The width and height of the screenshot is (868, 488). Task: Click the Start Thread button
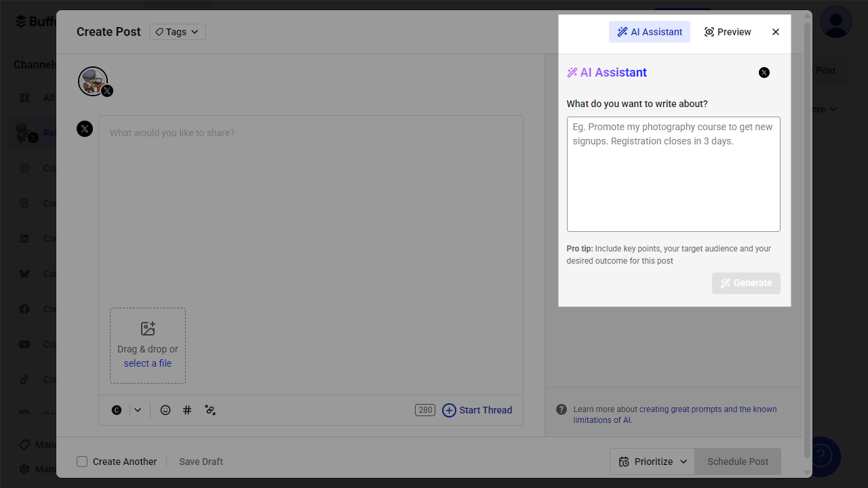(477, 410)
